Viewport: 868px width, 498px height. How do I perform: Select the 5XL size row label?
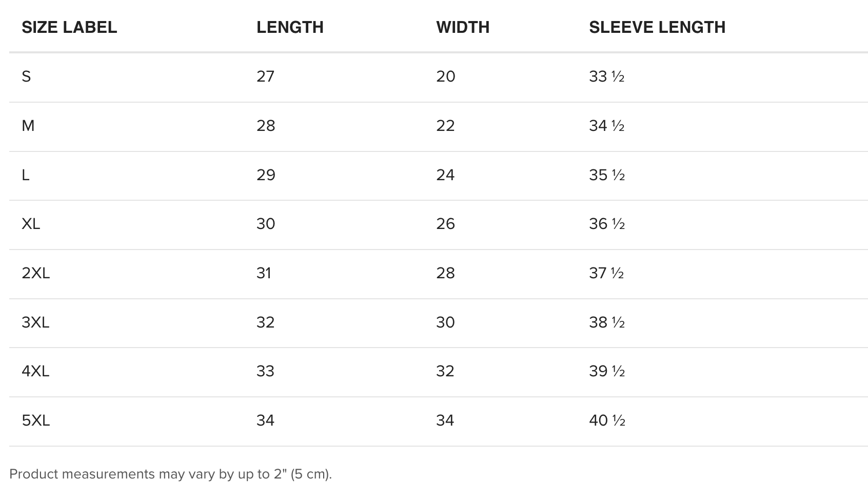coord(36,420)
